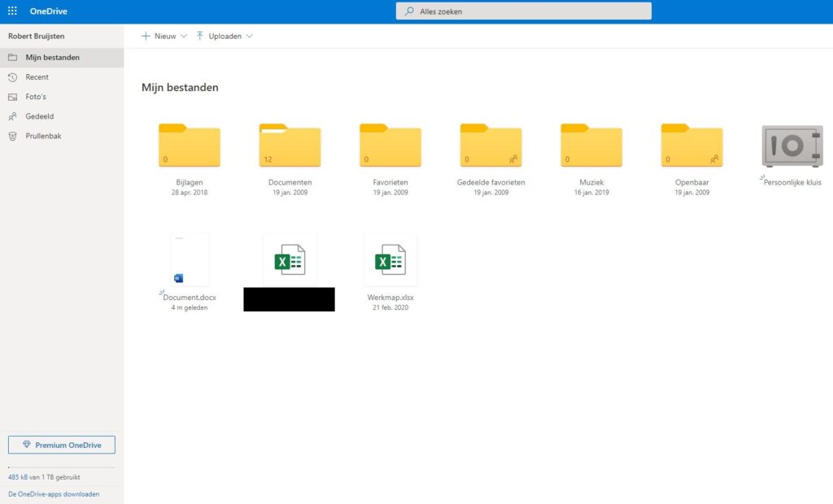
Task: Open the Bijlagen folder
Action: pyautogui.click(x=189, y=146)
